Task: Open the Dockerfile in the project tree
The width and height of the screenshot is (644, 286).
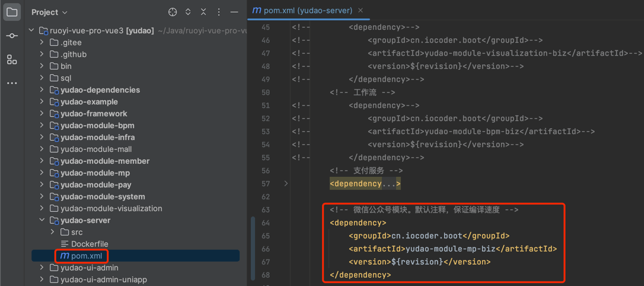Action: click(x=89, y=244)
